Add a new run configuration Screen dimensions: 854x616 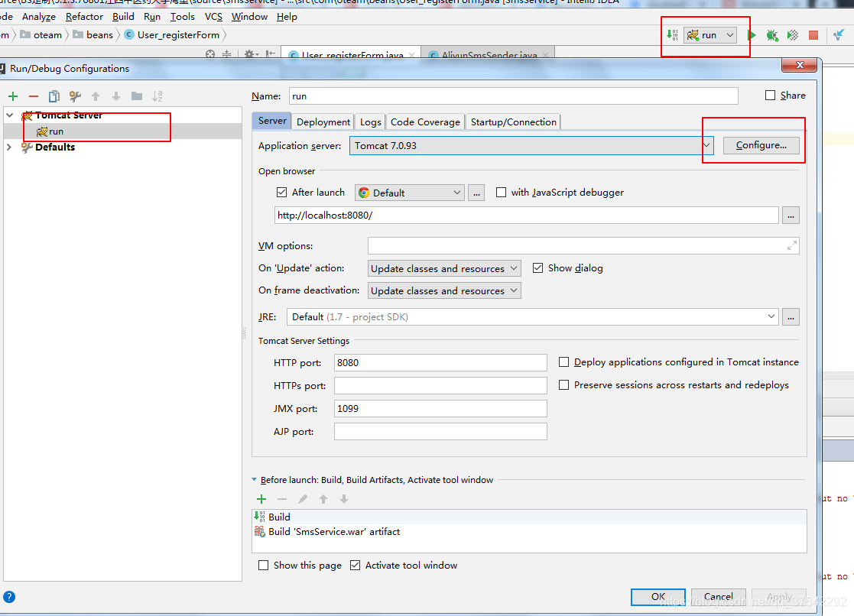click(x=13, y=96)
